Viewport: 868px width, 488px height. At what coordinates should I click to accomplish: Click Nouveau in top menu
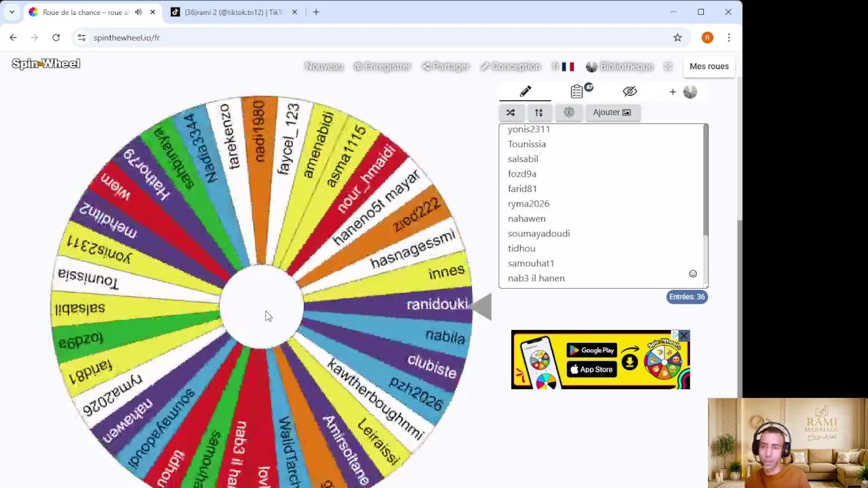point(324,66)
